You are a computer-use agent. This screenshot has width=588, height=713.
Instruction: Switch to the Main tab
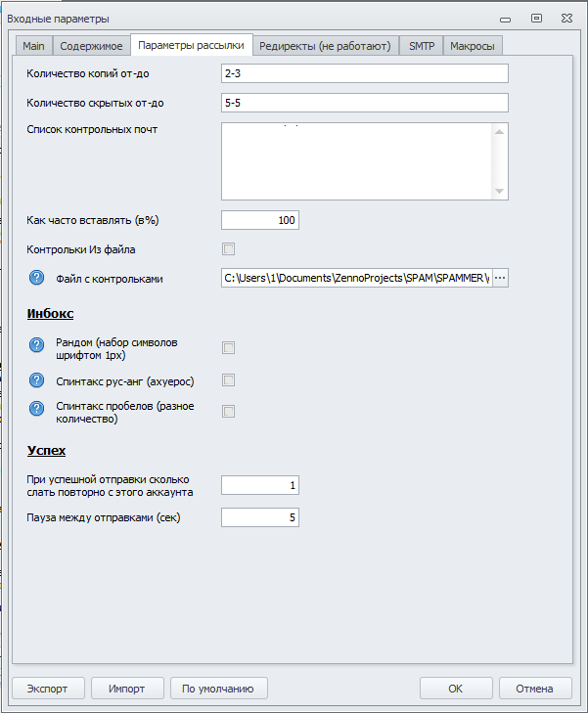[34, 45]
